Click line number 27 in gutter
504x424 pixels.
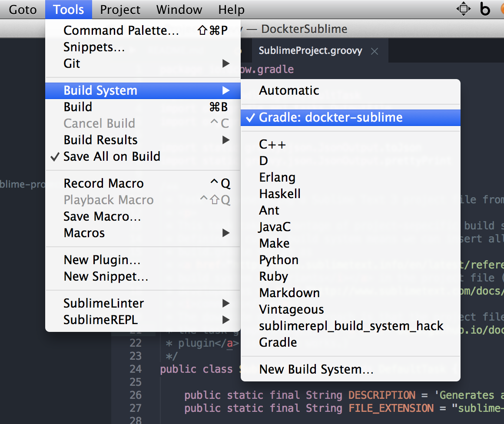click(x=135, y=408)
